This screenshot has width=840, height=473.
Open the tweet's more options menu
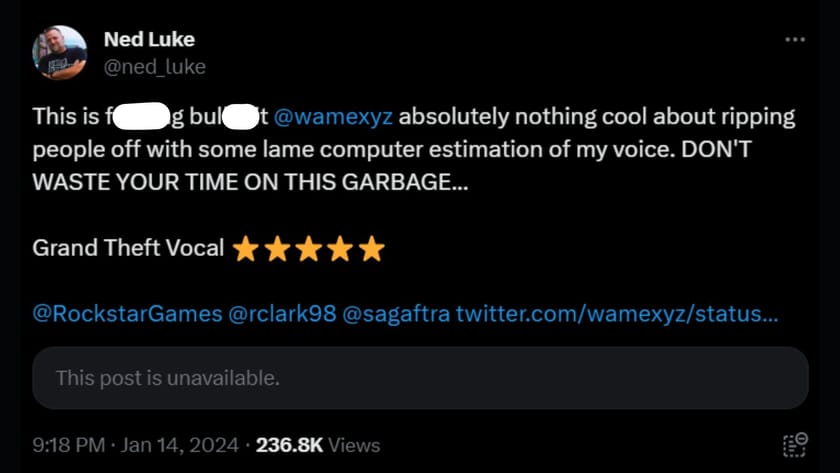795,40
